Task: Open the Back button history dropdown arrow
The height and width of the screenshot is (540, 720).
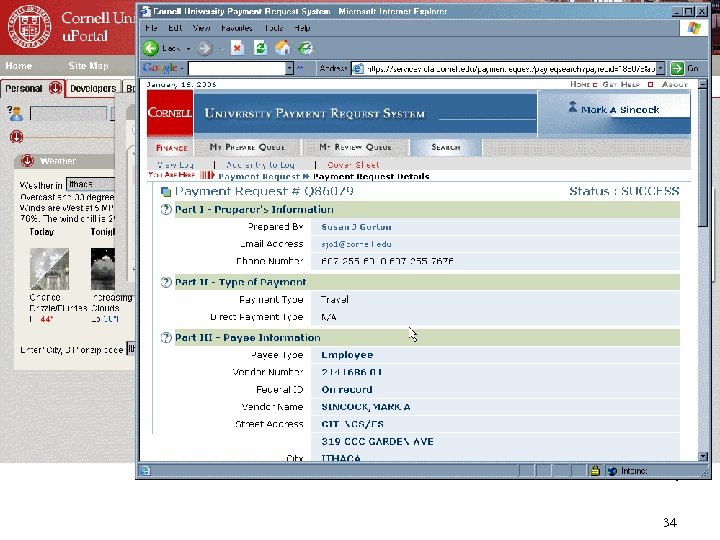Action: coord(188,48)
